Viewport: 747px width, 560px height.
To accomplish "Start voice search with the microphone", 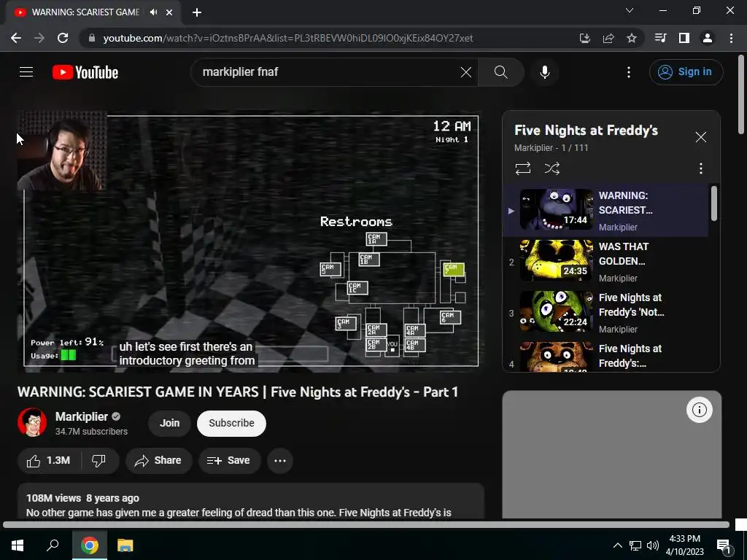I will tap(544, 72).
